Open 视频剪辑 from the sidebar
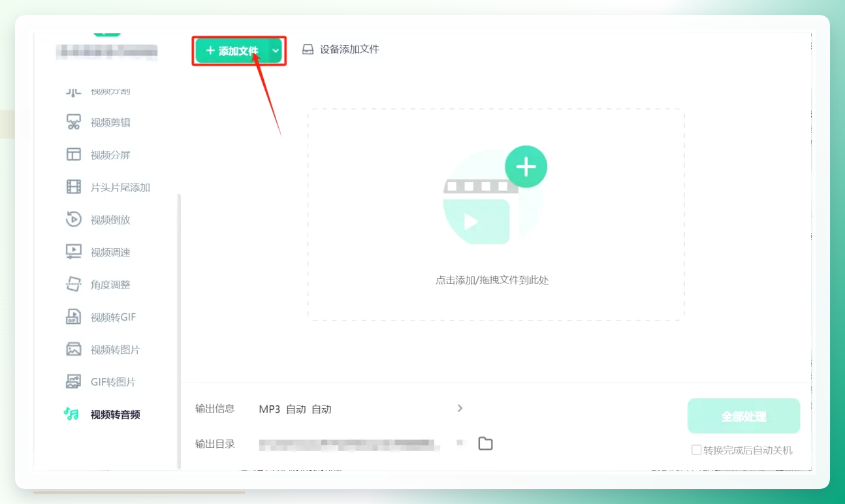Viewport: 845px width, 504px height. point(110,123)
